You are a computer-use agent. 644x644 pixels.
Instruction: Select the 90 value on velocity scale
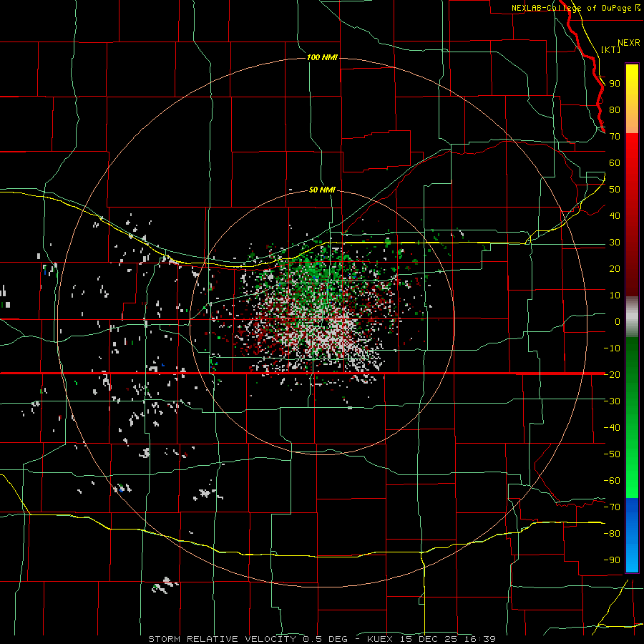pos(615,84)
